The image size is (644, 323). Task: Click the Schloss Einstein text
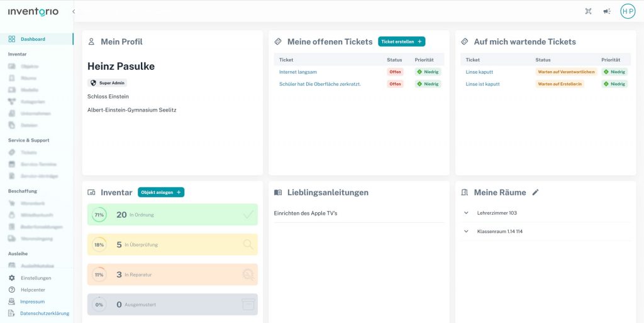tap(107, 96)
